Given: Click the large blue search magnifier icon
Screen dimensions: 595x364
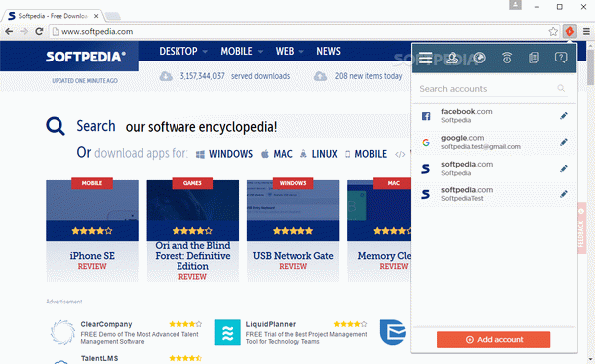Looking at the screenshot, I should pyautogui.click(x=56, y=126).
